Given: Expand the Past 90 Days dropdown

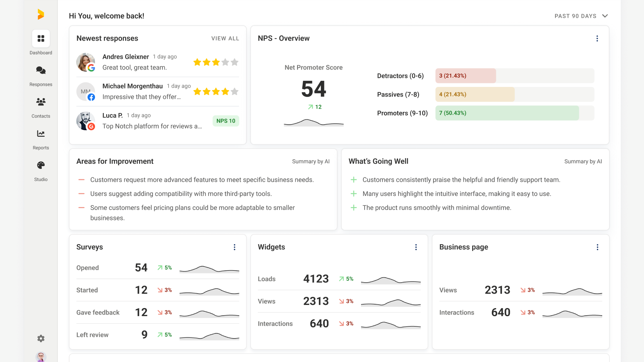Looking at the screenshot, I should [581, 16].
